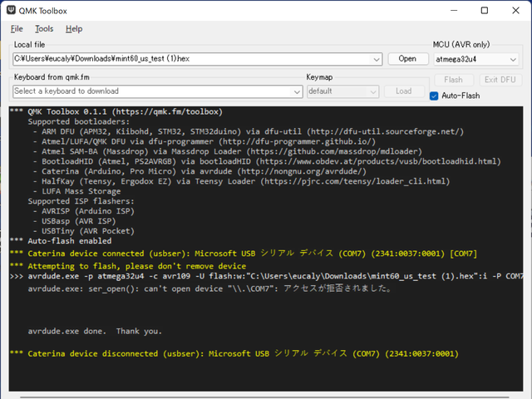
Task: Toggle the Auto-Flash checkbox
Action: coord(434,96)
